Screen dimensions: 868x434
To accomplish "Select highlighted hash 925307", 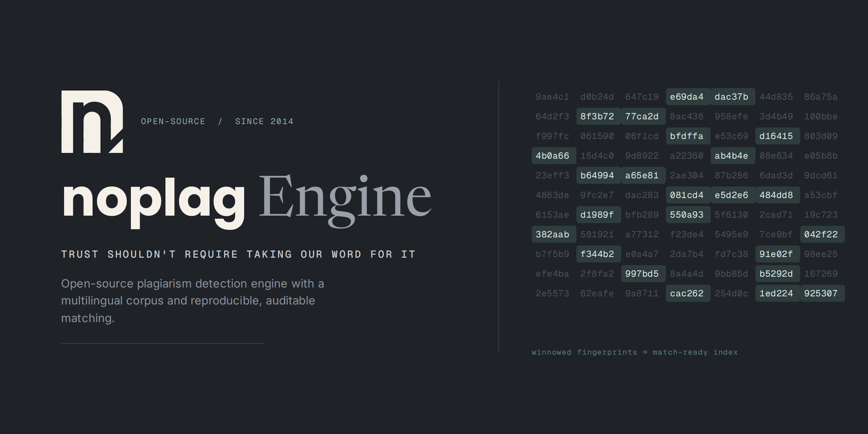I will coord(823,293).
